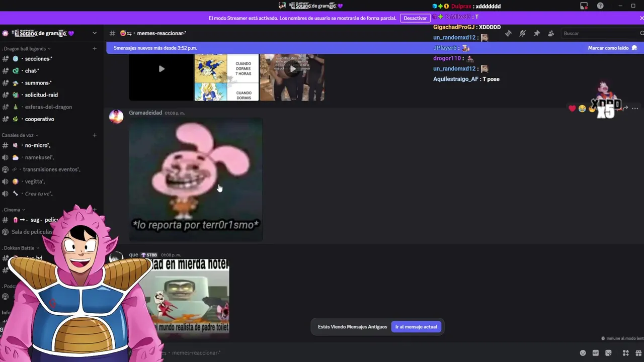Viewport: 644px width, 362px height.
Task: Click Ir al mensaje actual button
Action: [x=416, y=327]
